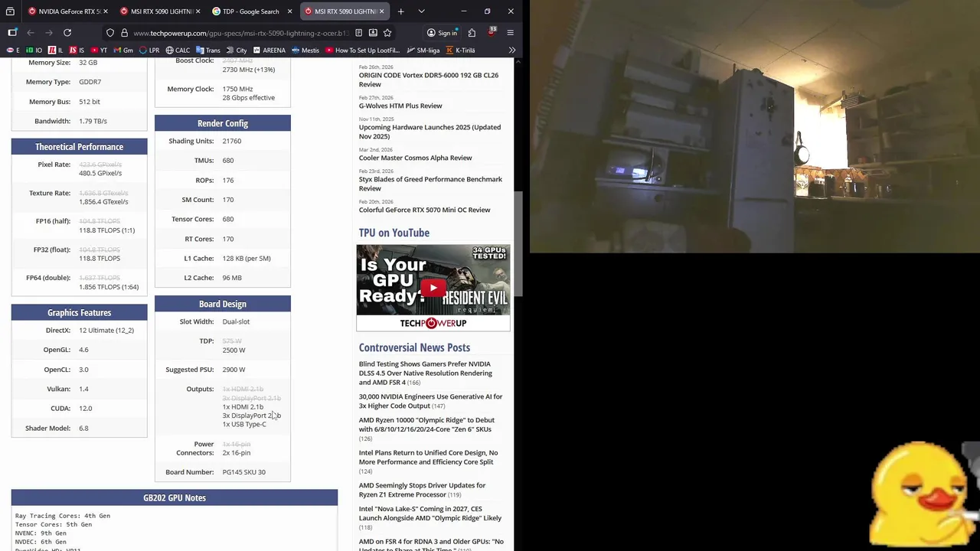This screenshot has height=551, width=980.
Task: Toggle the sidebar icon left of Back
Action: click(x=12, y=33)
